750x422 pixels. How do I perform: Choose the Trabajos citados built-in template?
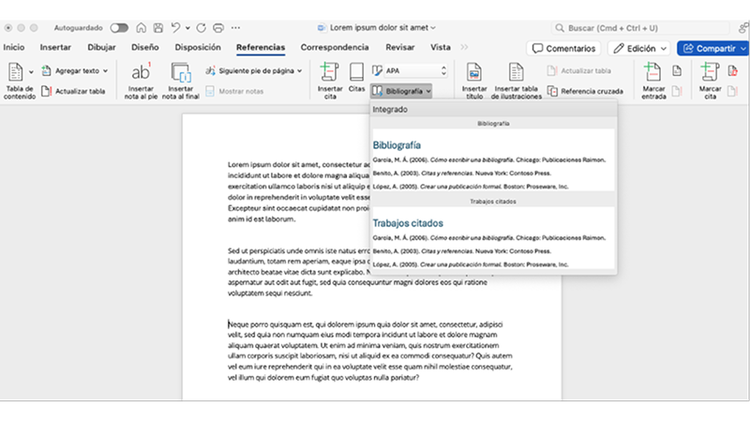point(493,238)
